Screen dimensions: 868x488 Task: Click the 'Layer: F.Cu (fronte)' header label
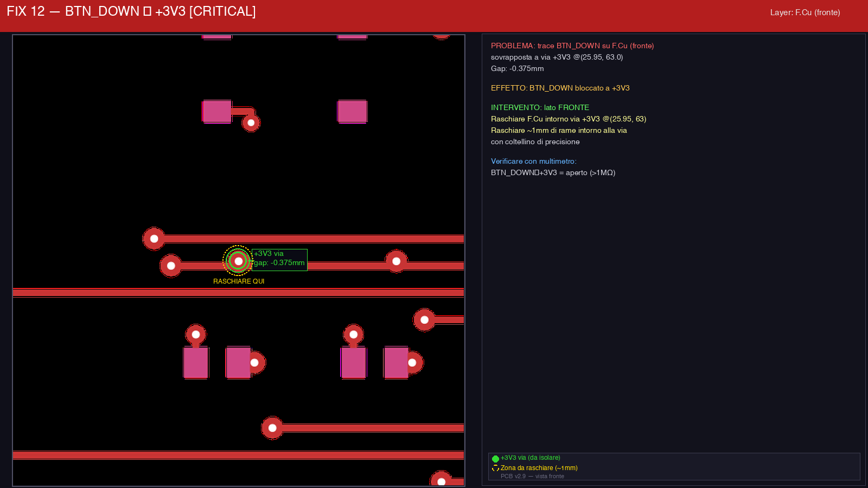click(x=805, y=12)
